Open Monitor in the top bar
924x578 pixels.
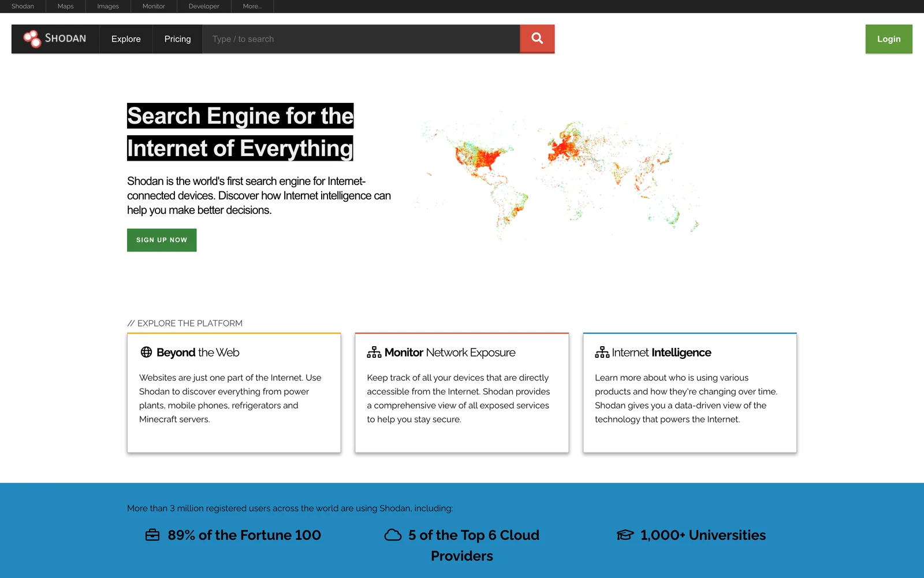pyautogui.click(x=154, y=6)
